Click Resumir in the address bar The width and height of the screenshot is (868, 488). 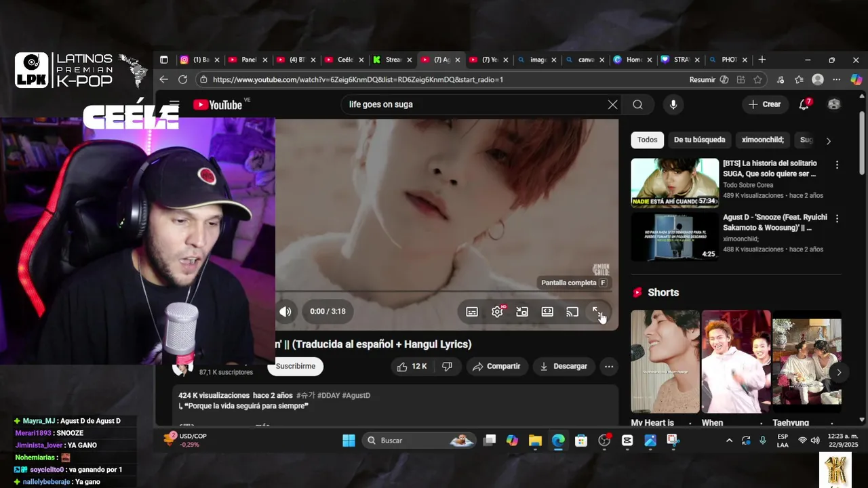pyautogui.click(x=703, y=80)
